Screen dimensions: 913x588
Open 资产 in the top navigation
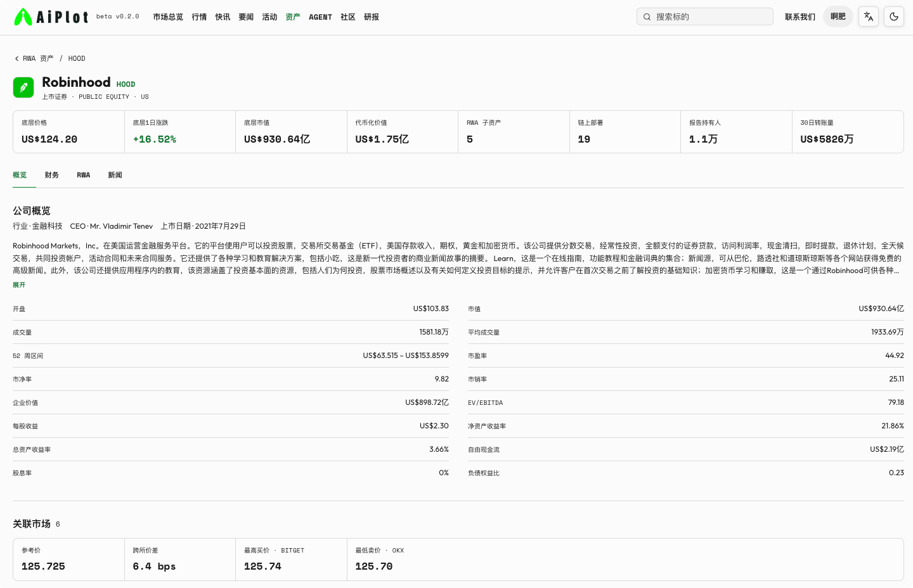pos(293,17)
